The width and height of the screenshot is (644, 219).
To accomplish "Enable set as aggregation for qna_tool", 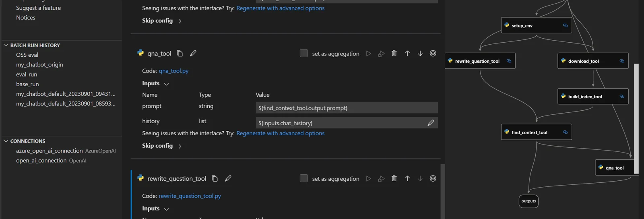I will point(304,54).
